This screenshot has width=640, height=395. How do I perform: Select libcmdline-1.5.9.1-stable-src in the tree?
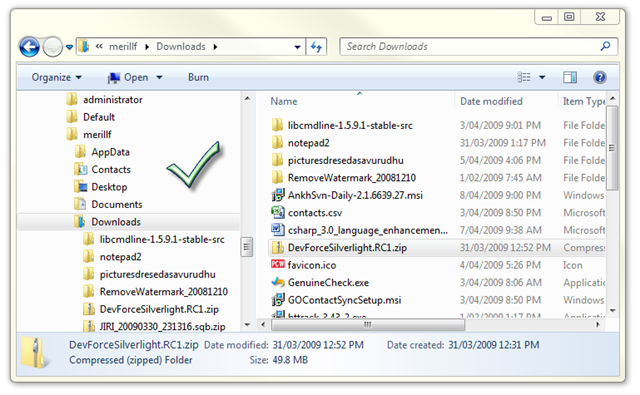pos(162,240)
